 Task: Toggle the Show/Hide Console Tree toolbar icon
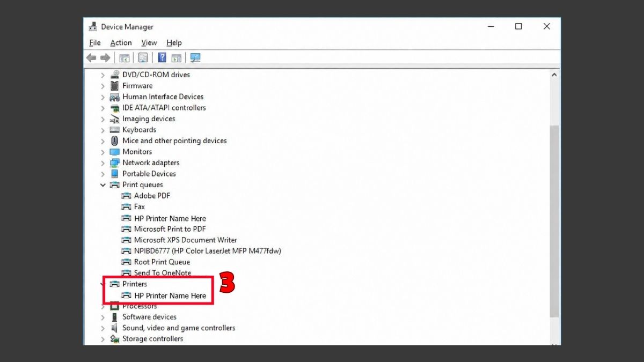125,58
